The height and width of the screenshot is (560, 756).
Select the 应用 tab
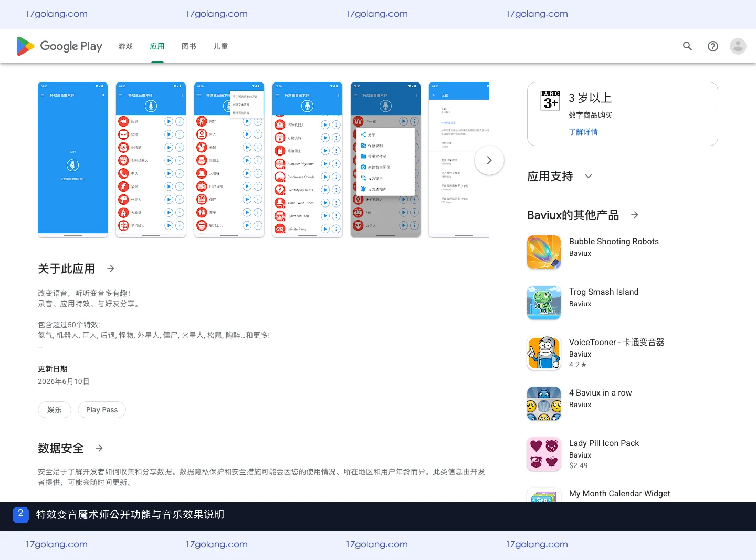pos(157,46)
